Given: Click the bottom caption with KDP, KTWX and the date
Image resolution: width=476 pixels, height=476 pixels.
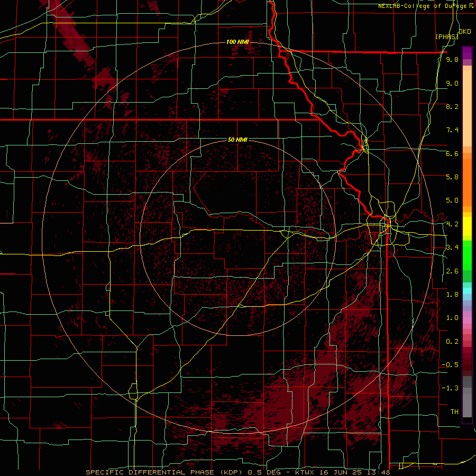Looking at the screenshot, I should point(237,472).
